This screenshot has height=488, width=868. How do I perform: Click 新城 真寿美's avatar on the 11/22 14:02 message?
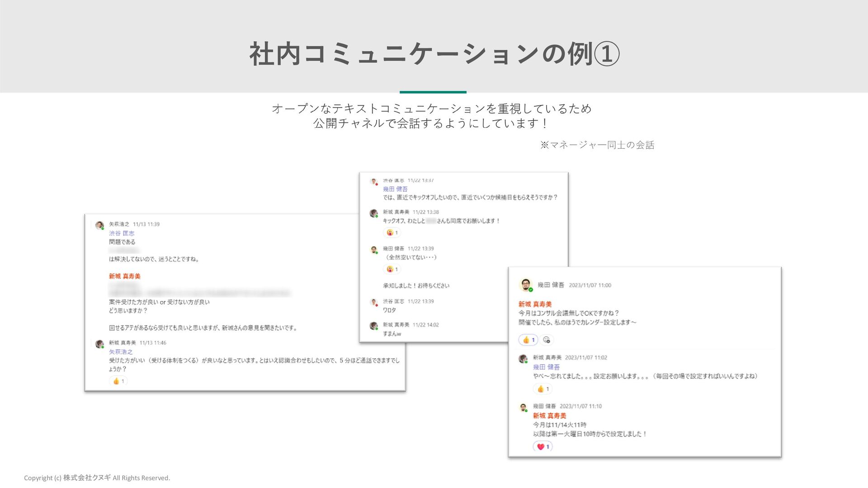pos(373,326)
